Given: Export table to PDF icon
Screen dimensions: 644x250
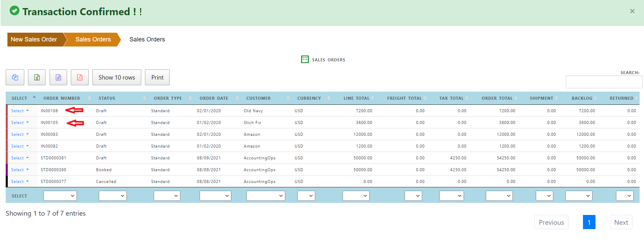Looking at the screenshot, I should 80,77.
